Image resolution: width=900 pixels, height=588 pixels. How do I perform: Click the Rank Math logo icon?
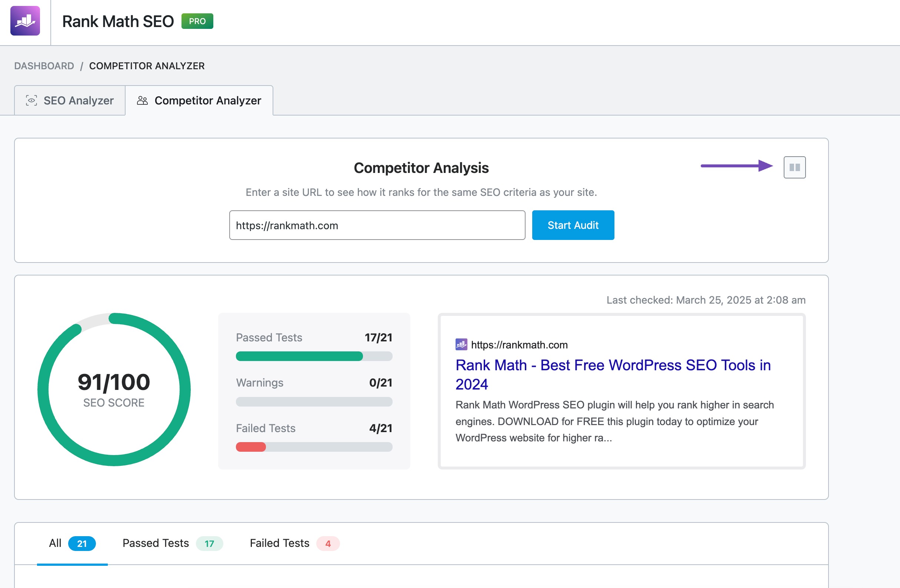point(25,21)
